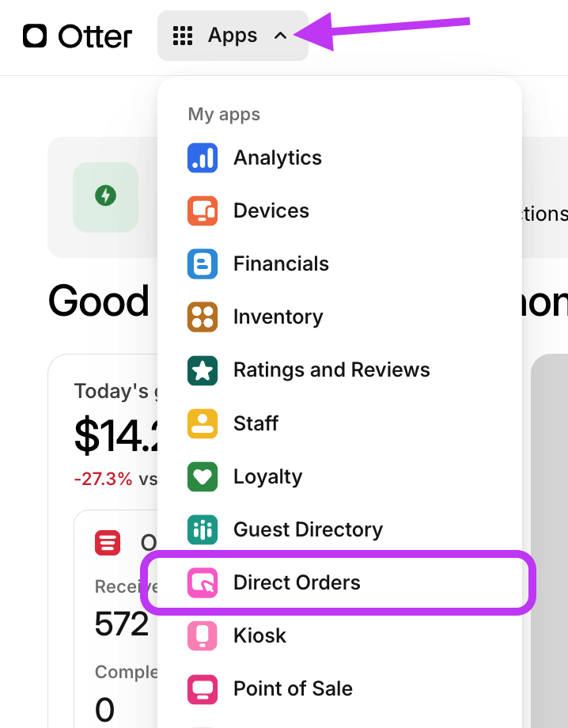Expand the My apps section
Viewport: 568px width, 728px height.
pyautogui.click(x=223, y=114)
